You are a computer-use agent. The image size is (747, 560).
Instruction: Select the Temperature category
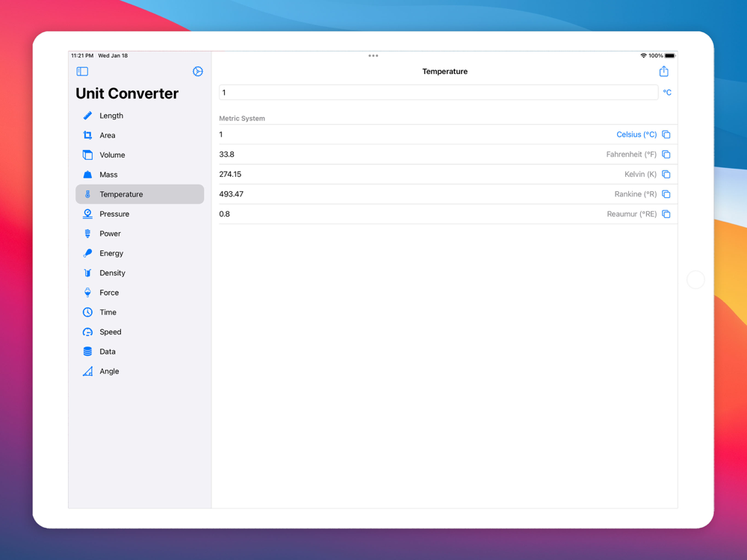(140, 194)
